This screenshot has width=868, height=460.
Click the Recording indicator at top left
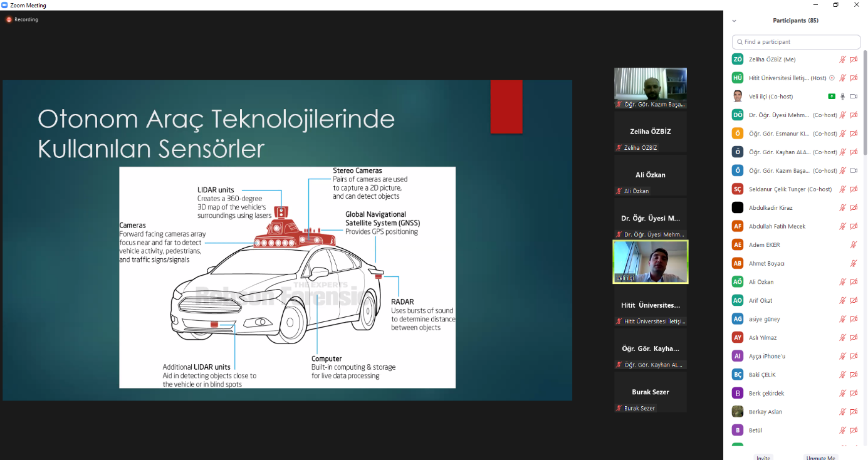coord(22,19)
